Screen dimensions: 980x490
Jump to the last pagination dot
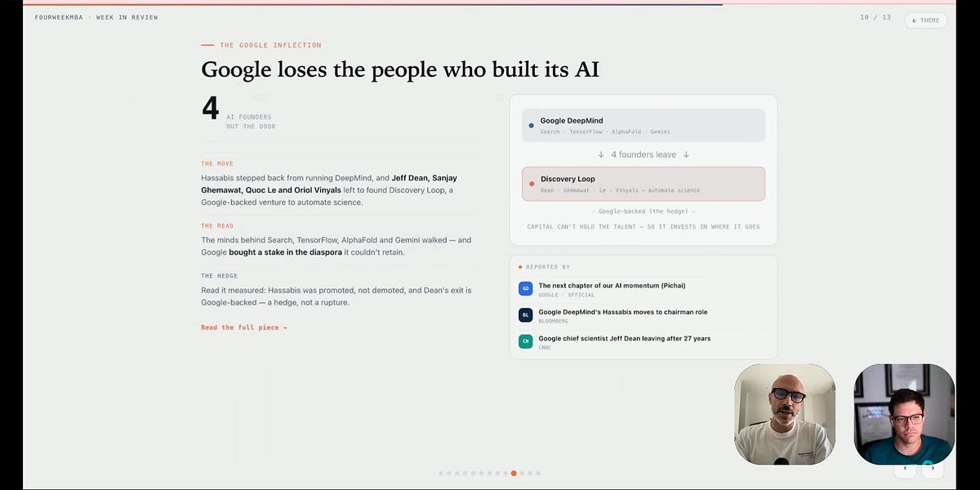coord(538,473)
